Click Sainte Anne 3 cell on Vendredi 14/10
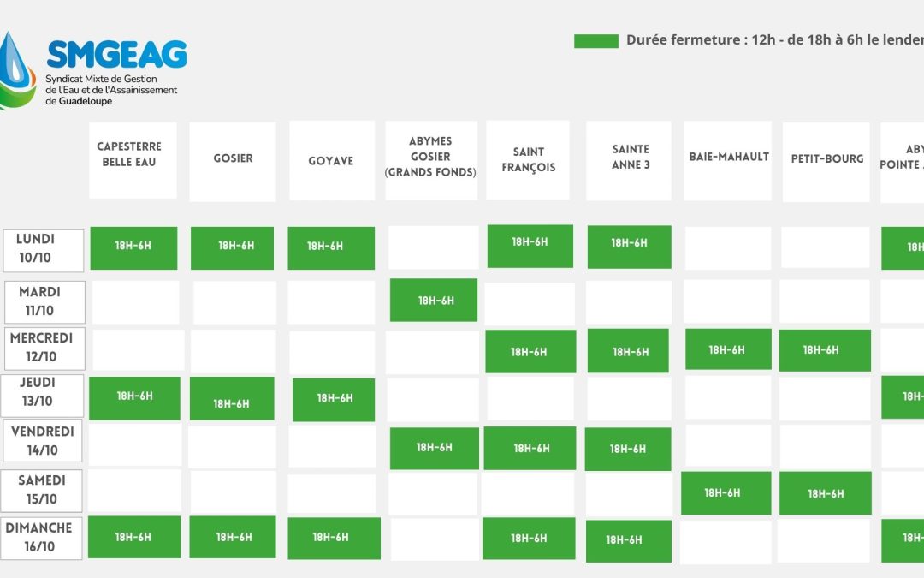The height and width of the screenshot is (578, 924). coord(628,449)
